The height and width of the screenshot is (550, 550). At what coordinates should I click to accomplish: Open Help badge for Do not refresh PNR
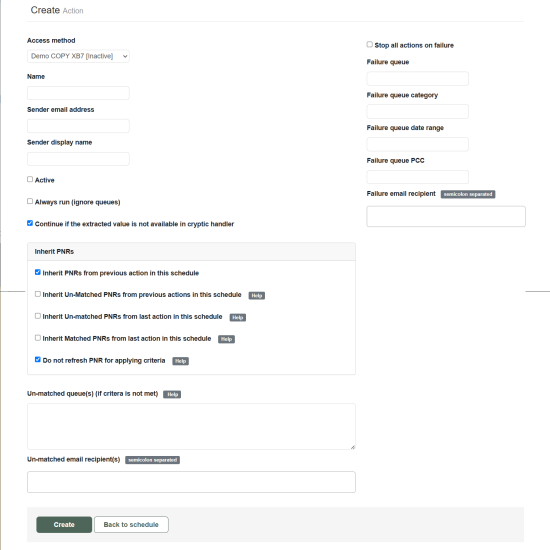[180, 361]
